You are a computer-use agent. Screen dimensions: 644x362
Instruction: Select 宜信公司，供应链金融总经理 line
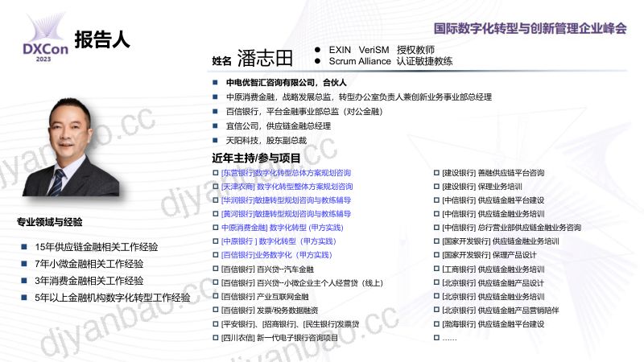click(x=279, y=126)
